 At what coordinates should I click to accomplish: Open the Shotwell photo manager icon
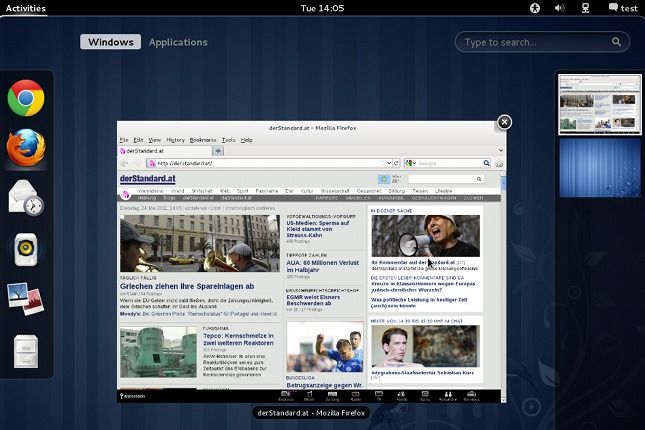pyautogui.click(x=26, y=299)
